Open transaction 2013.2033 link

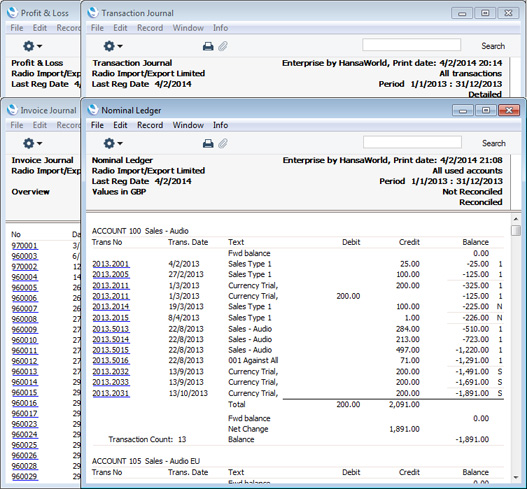111,382
